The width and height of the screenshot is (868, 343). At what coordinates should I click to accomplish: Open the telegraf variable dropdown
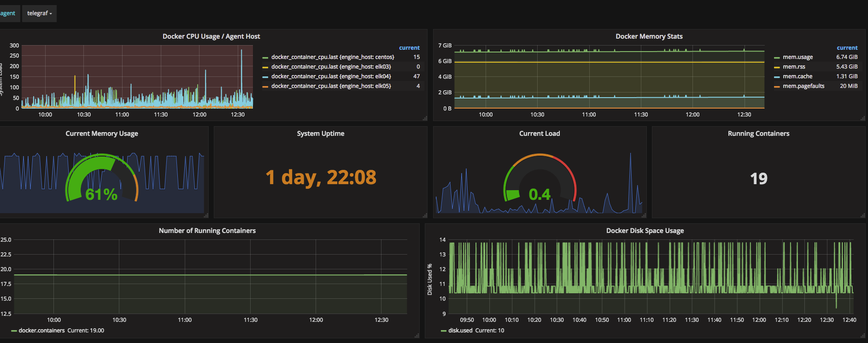point(39,13)
